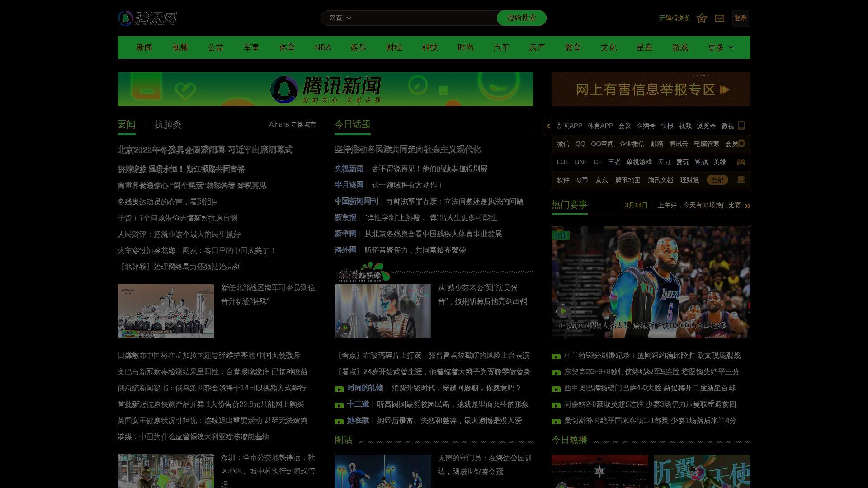
Task: Open NBA in navigation bar
Action: [x=323, y=47]
